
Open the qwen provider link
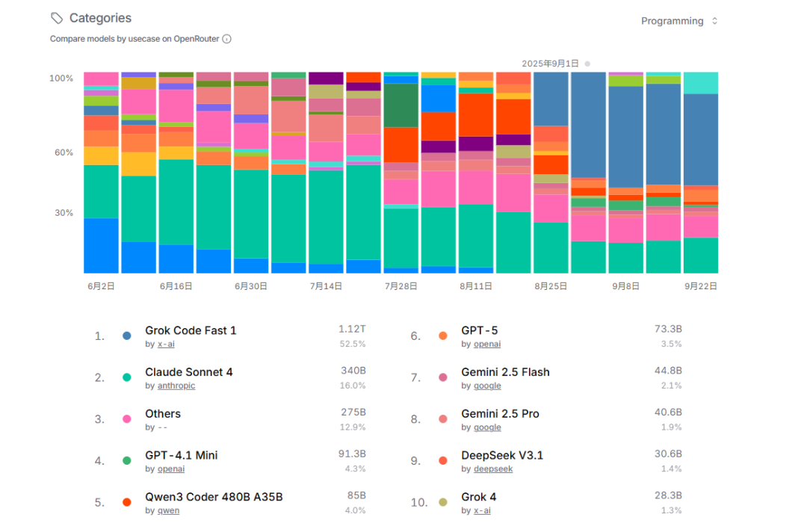click(x=168, y=511)
